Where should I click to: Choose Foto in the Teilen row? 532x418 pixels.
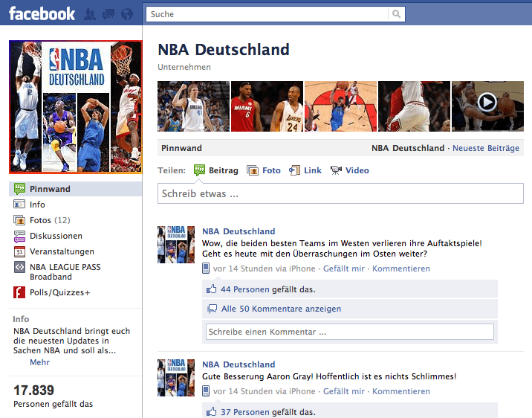pyautogui.click(x=271, y=170)
